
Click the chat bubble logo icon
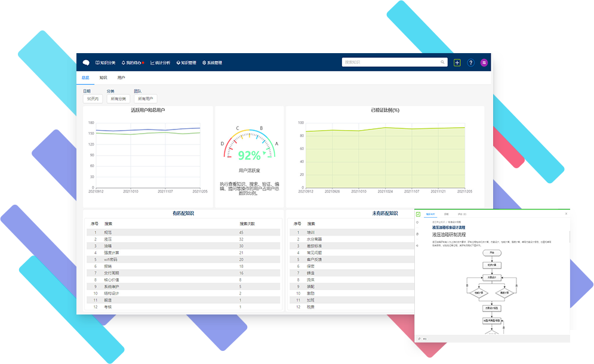point(86,62)
